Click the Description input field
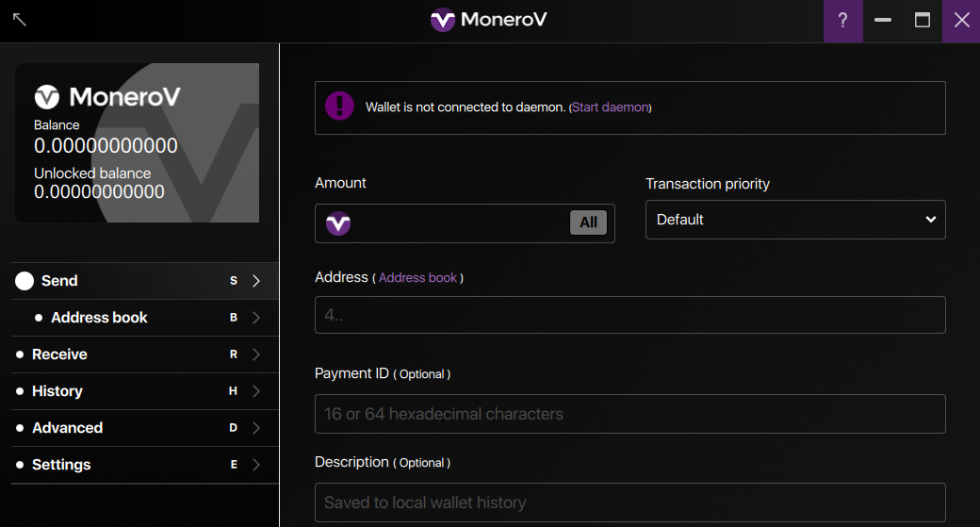This screenshot has width=980, height=527. (x=630, y=502)
